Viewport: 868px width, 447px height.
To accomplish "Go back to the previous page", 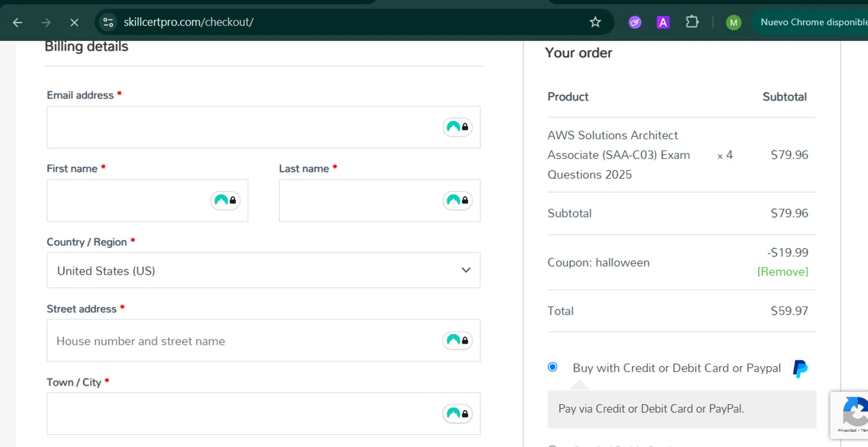I will coord(17,23).
